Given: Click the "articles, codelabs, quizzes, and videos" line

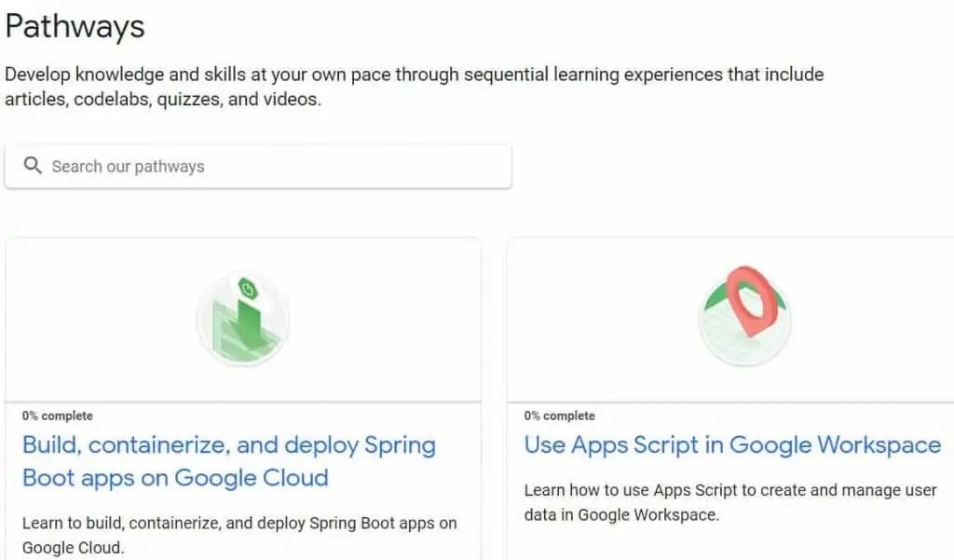Looking at the screenshot, I should [x=163, y=99].
